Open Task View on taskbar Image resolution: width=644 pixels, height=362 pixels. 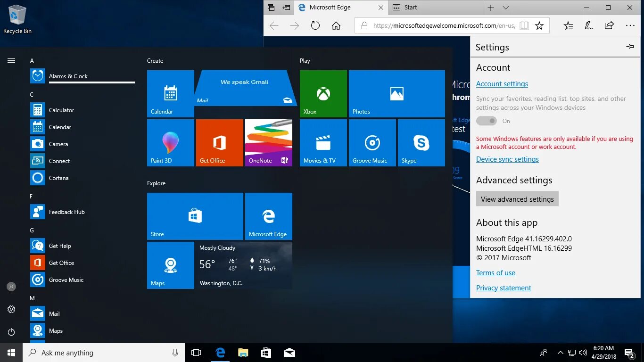point(196,353)
